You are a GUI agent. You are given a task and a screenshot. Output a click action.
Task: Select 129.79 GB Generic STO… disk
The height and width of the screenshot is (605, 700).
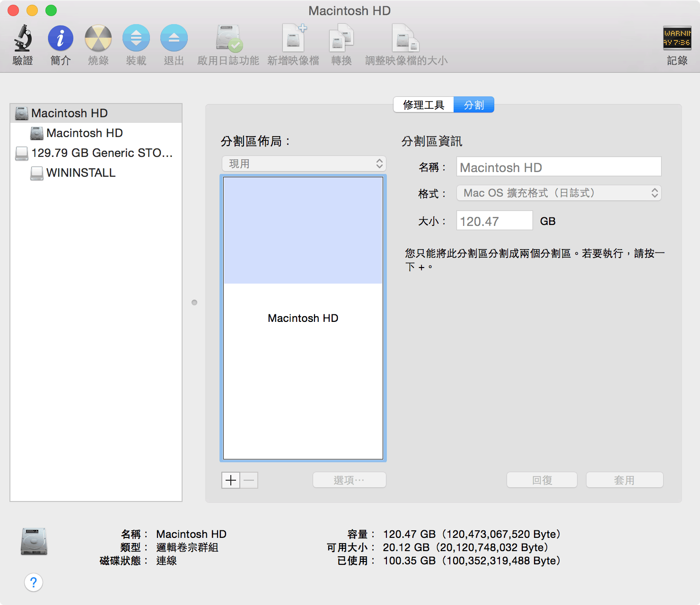pos(96,153)
